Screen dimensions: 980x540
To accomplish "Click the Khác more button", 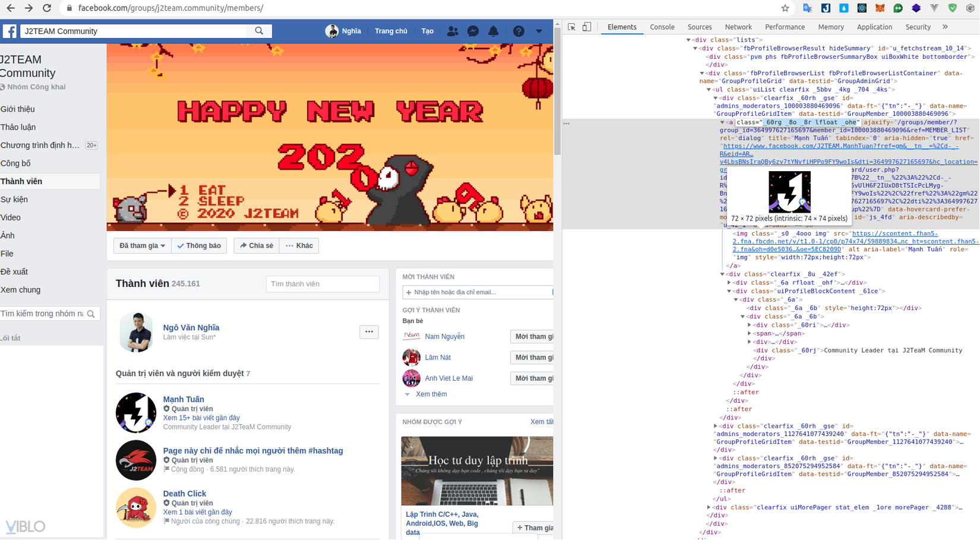I will point(299,246).
